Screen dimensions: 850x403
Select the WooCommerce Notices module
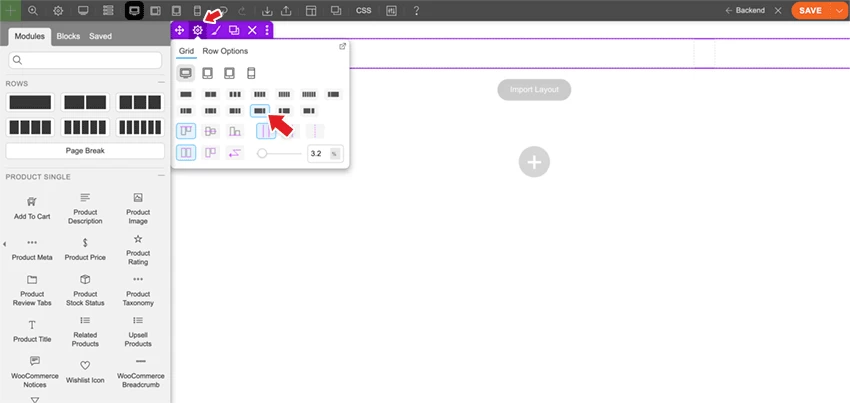click(35, 372)
